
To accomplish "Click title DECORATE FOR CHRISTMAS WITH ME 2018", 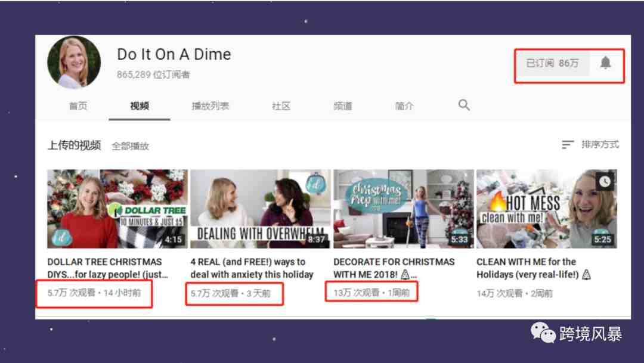I will (x=394, y=268).
